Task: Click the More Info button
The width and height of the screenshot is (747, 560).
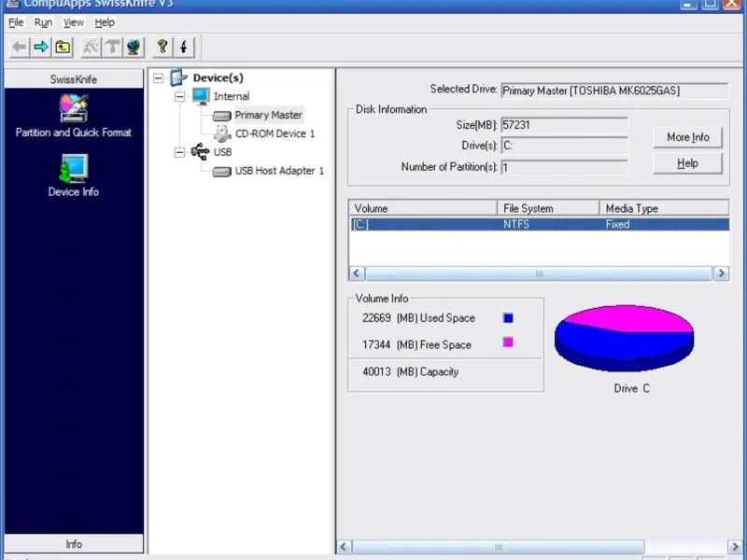Action: click(687, 137)
